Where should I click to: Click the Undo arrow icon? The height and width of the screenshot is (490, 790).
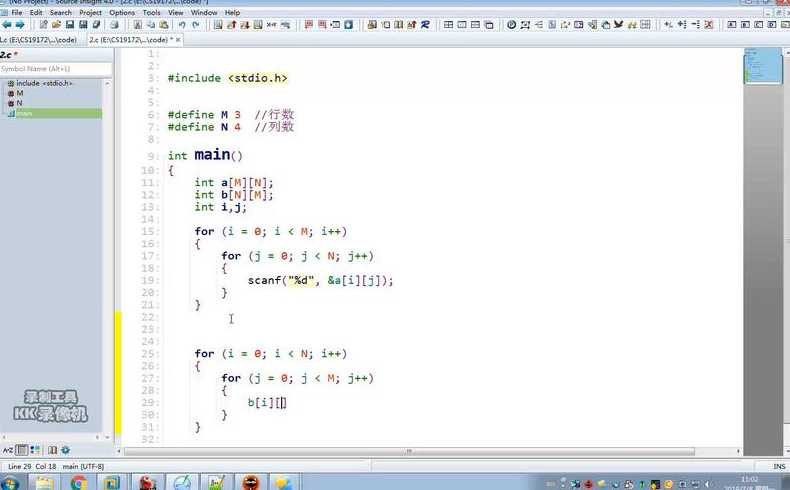coord(182,24)
